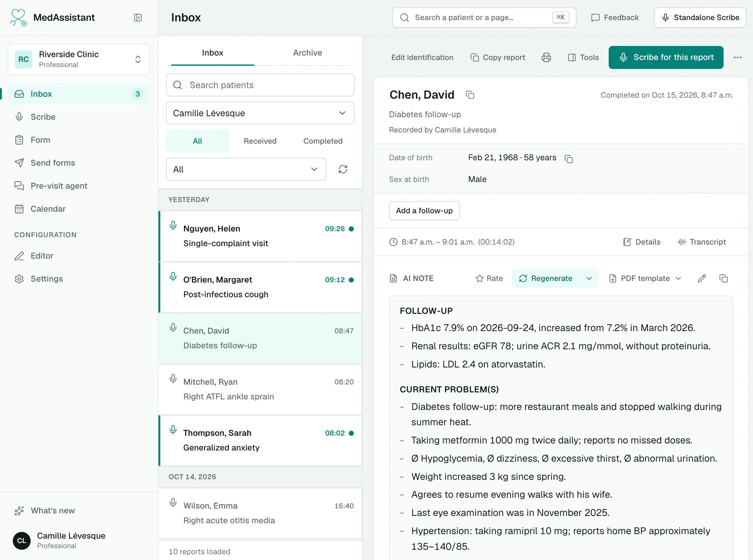Viewport: 753px width, 560px height.
Task: Copy the AI note content icon
Action: (x=724, y=279)
